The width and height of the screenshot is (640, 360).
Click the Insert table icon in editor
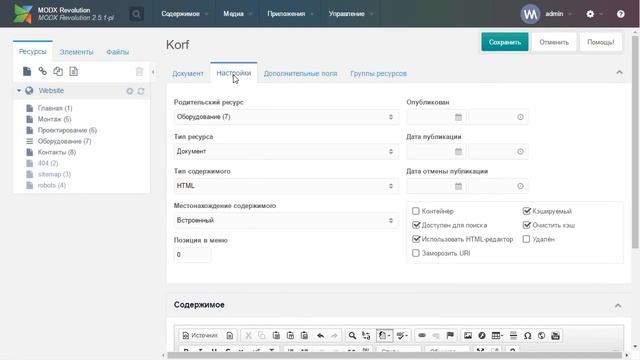click(497, 336)
